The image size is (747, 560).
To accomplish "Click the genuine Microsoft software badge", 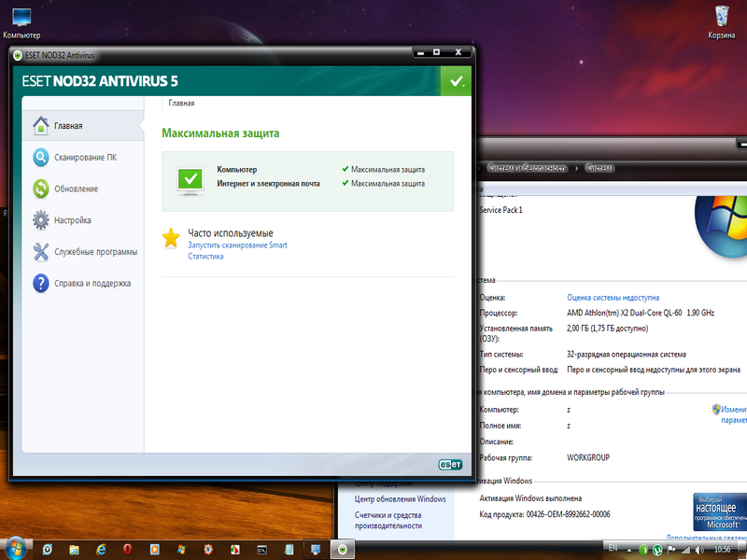I will (720, 511).
